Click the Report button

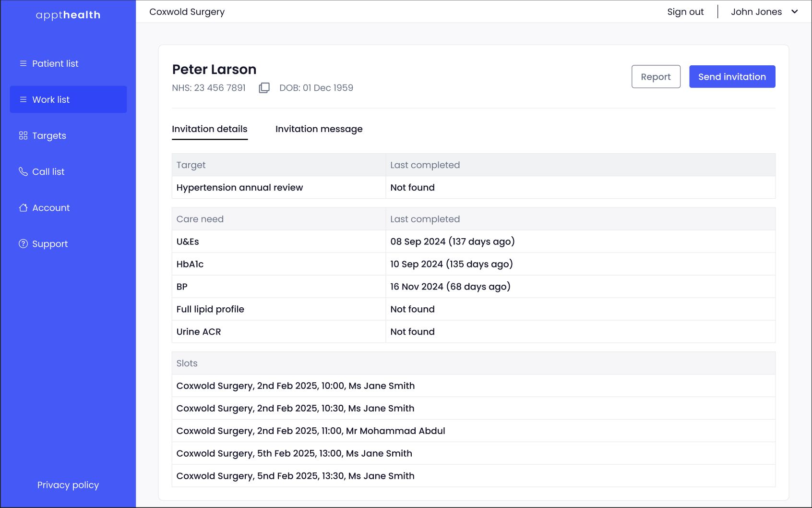pos(656,76)
